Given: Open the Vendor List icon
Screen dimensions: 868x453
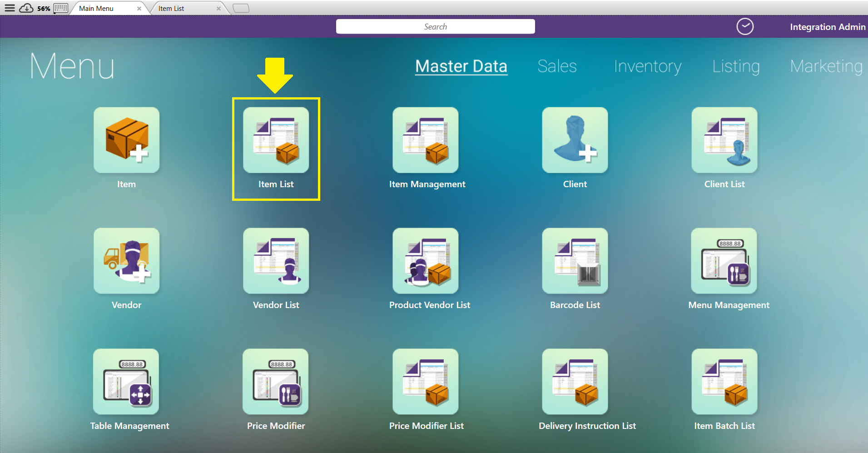Looking at the screenshot, I should coord(276,261).
